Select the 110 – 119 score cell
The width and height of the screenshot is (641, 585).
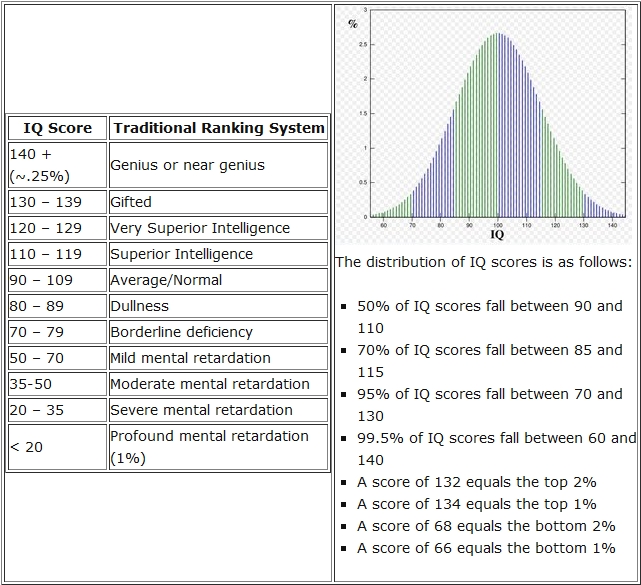(x=58, y=254)
